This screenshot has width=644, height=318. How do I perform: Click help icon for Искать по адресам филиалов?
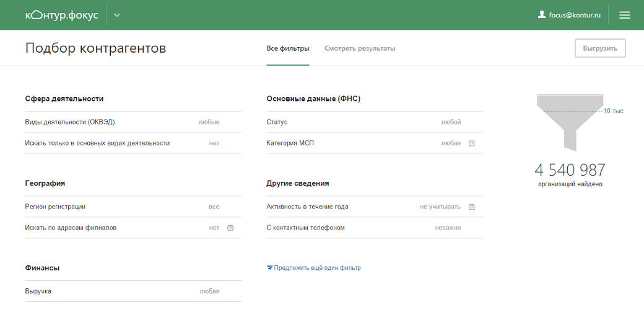click(230, 228)
